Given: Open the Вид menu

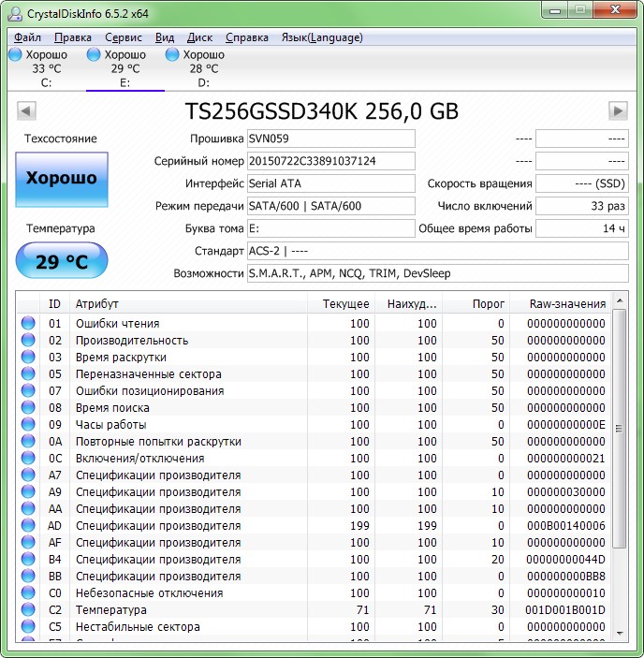Looking at the screenshot, I should [165, 37].
